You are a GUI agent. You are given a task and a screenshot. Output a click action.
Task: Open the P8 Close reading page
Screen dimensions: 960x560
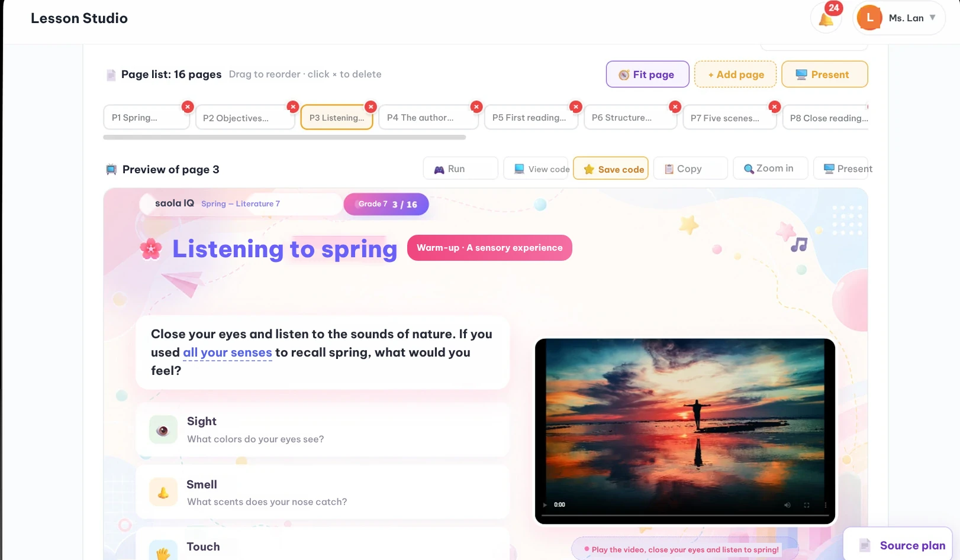(826, 118)
